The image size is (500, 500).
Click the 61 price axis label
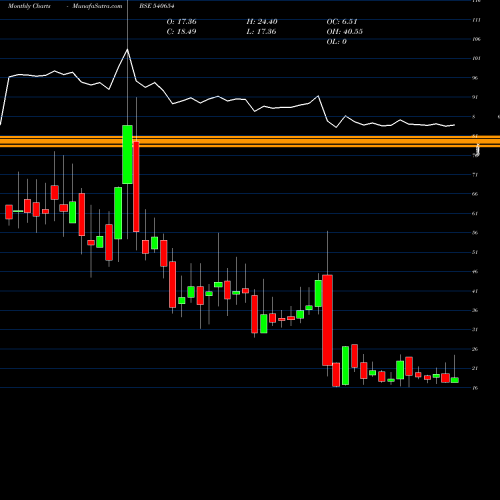pyautogui.click(x=475, y=214)
